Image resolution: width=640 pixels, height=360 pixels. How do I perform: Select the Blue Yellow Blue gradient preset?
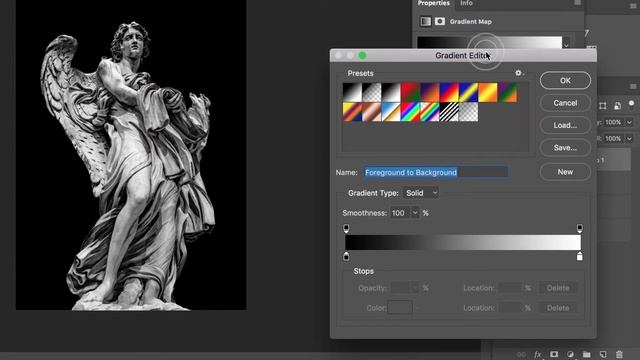pos(468,92)
